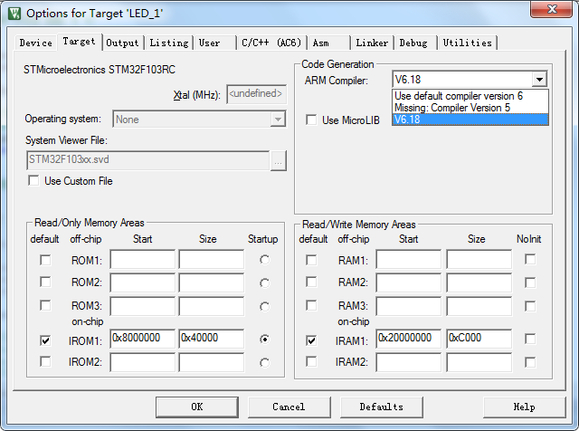Browse for System Viewer File with ... button
This screenshot has width=579, height=431.
[x=278, y=161]
